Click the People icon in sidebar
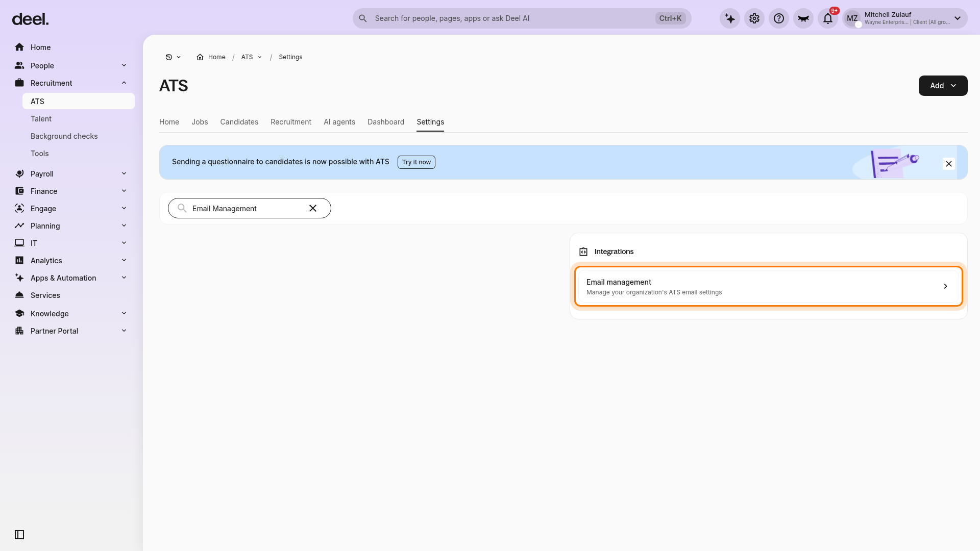Image resolution: width=980 pixels, height=551 pixels. (x=19, y=66)
